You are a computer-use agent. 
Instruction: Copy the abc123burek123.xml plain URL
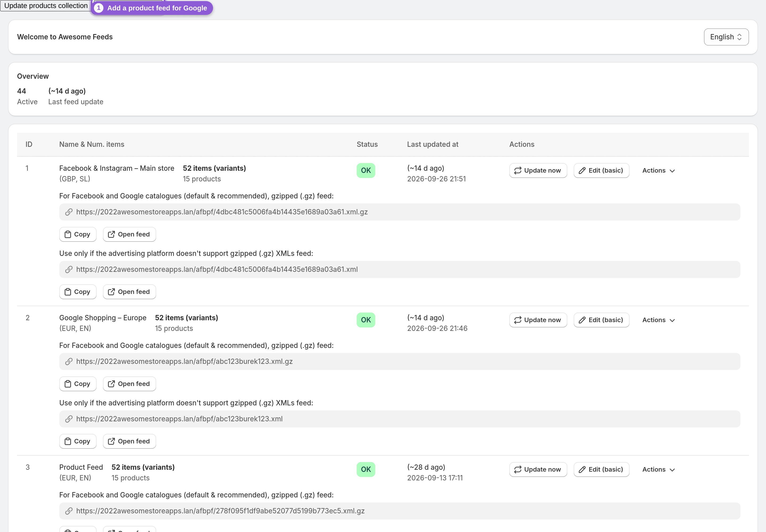[78, 441]
